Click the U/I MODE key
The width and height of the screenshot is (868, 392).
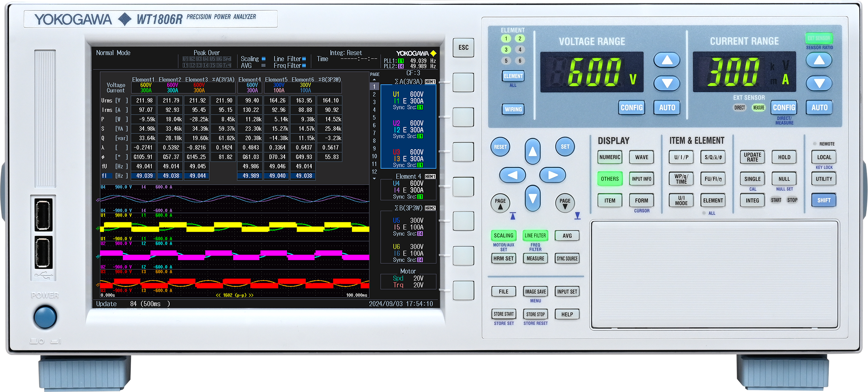click(x=681, y=200)
